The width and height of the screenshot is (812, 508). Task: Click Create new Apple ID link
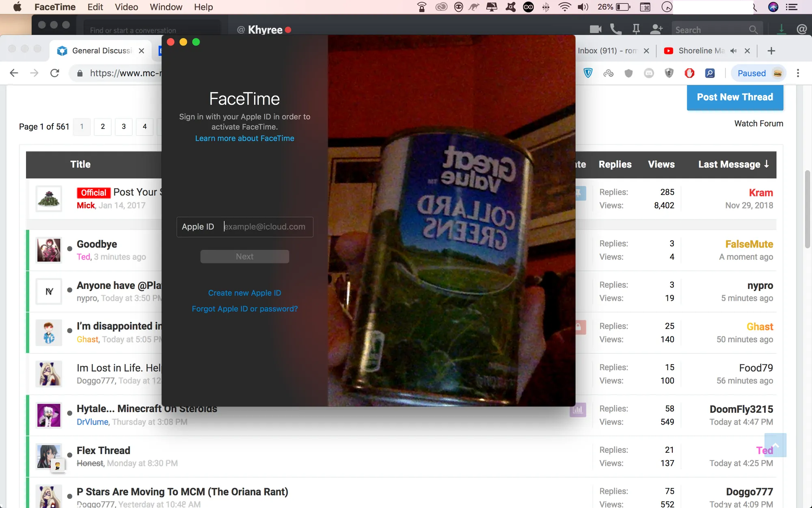(244, 293)
